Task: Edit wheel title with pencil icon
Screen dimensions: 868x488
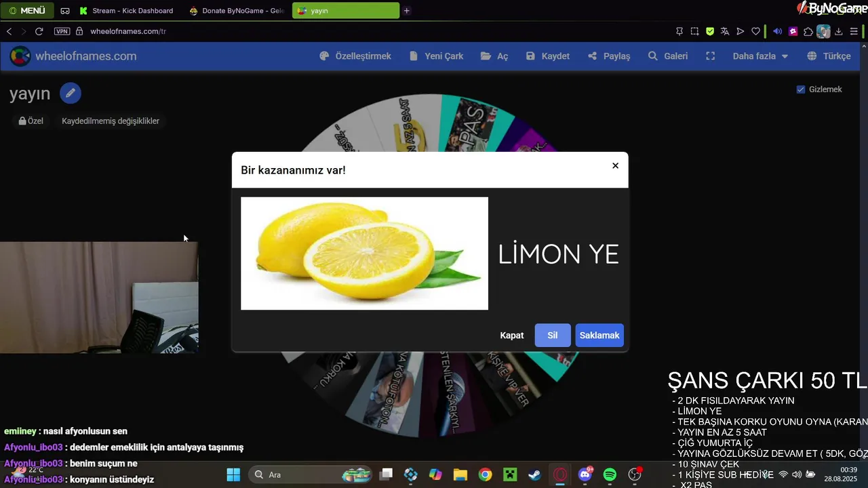Action: coord(71,93)
